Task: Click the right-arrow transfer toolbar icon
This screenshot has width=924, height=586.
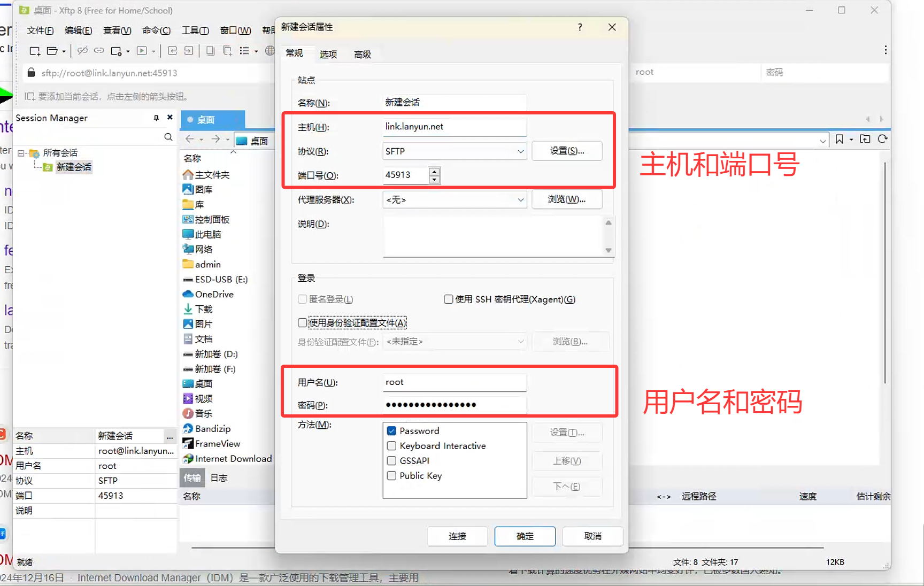Action: 189,51
